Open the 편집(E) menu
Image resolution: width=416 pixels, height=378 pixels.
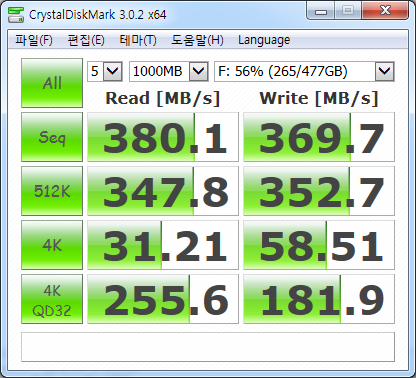click(86, 40)
